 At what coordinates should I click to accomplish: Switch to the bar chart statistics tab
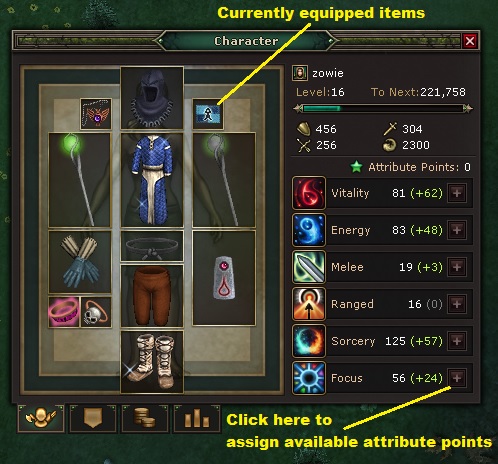(197, 418)
